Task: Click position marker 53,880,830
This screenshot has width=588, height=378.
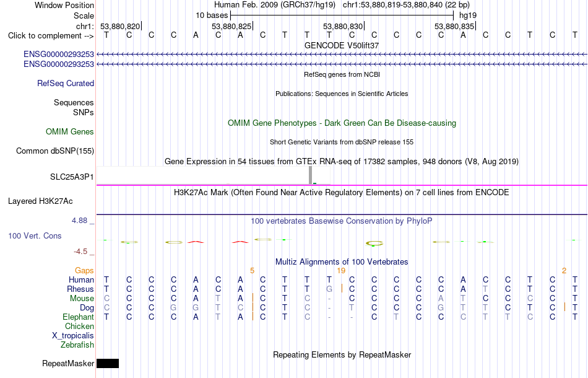Action: [x=343, y=26]
